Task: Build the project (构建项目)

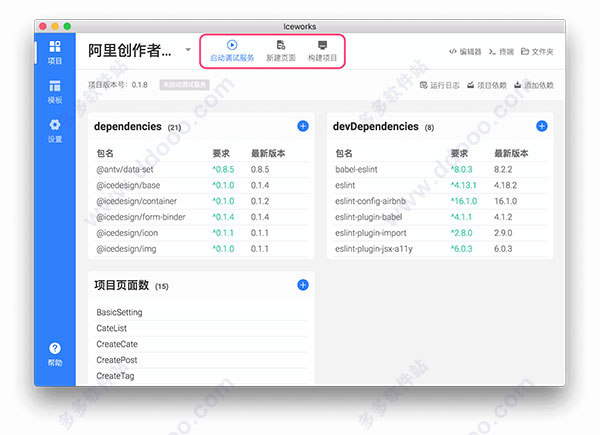Action: (x=323, y=51)
